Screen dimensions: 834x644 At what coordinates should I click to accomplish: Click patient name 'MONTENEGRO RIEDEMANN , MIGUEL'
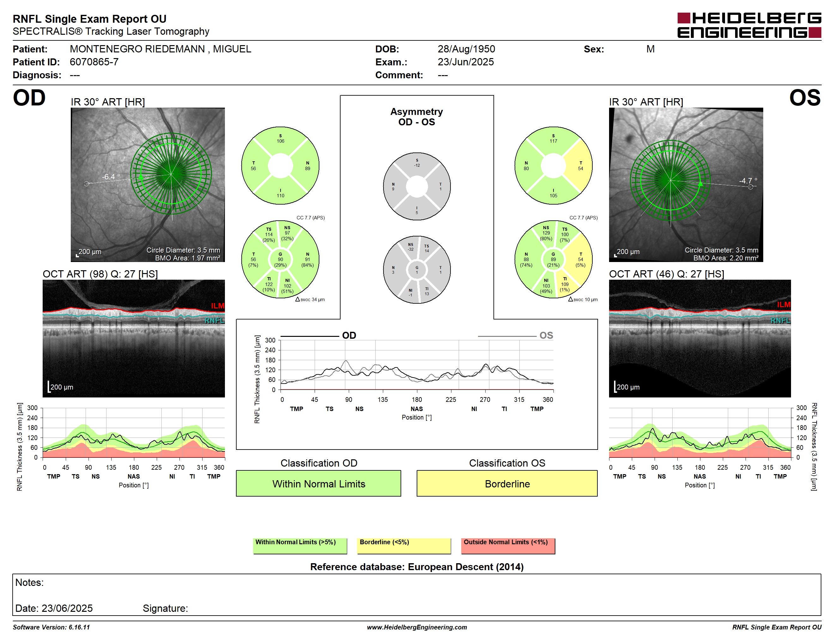160,49
